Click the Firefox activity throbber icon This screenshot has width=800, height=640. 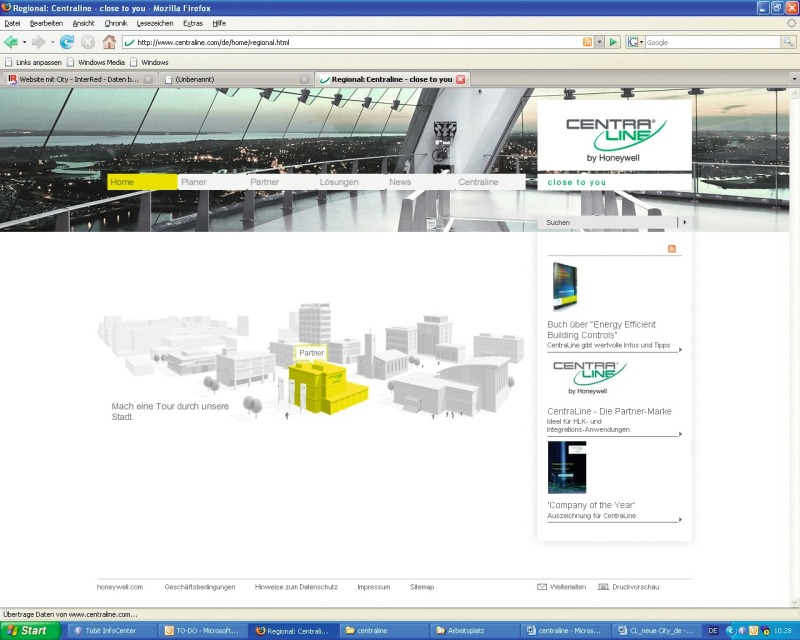click(x=791, y=23)
